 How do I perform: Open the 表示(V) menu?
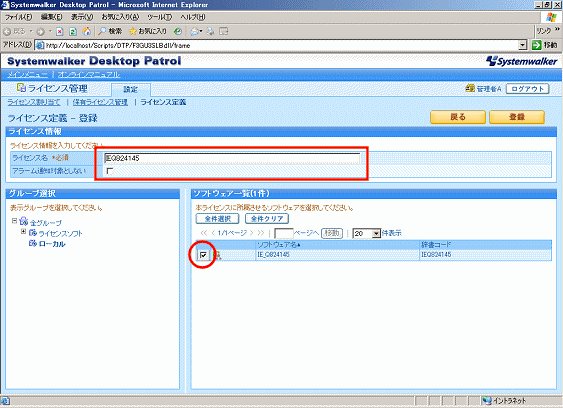pyautogui.click(x=82, y=17)
